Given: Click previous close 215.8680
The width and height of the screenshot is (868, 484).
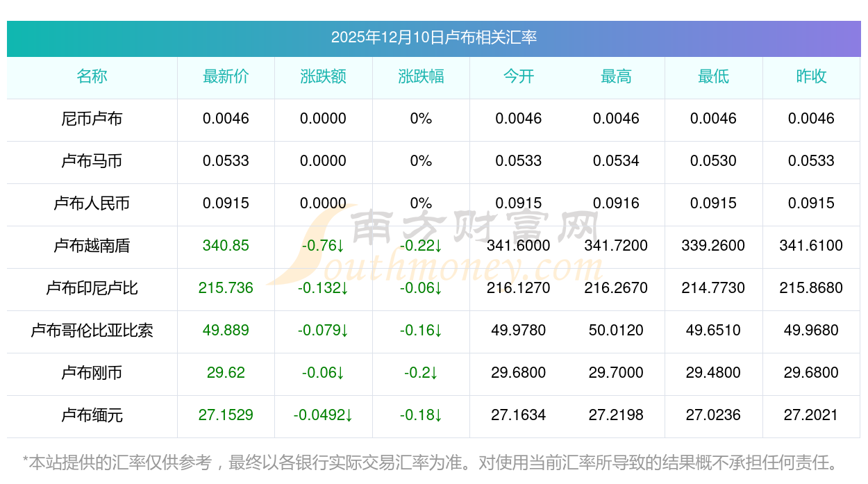Looking at the screenshot, I should click(x=811, y=288).
